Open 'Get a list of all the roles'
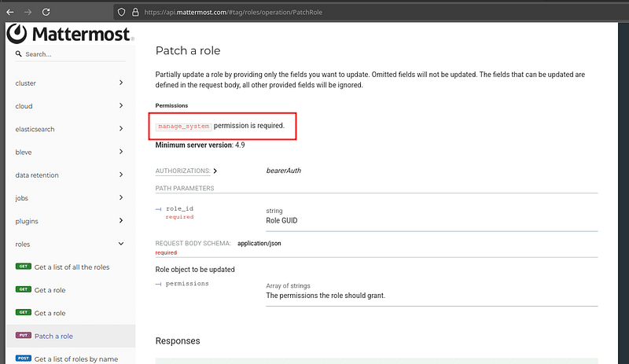 pyautogui.click(x=72, y=267)
